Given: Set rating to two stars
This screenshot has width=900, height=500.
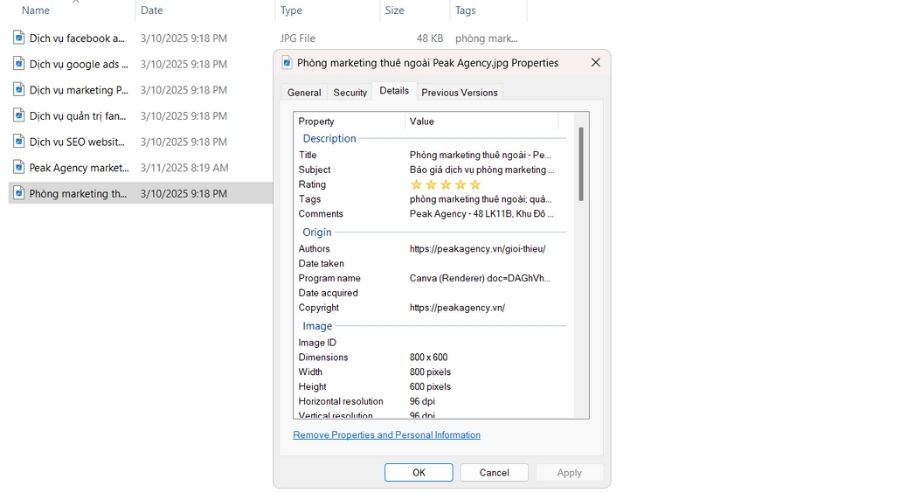Looking at the screenshot, I should coord(431,185).
